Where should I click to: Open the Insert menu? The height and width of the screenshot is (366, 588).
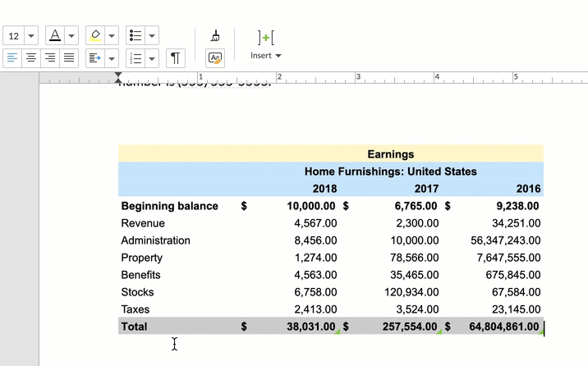pyautogui.click(x=265, y=56)
